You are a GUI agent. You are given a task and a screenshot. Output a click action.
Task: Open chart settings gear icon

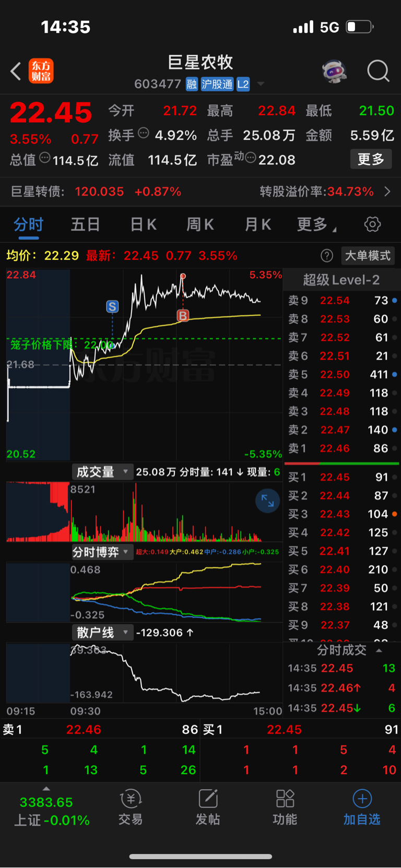(372, 224)
